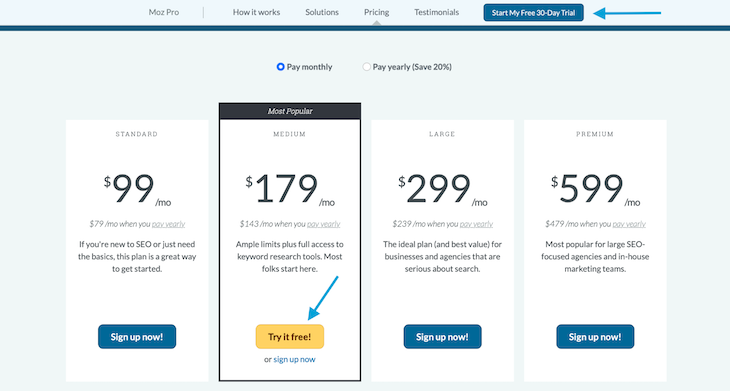The height and width of the screenshot is (391, 730).
Task: Click Start My Free 30-Day Trial button
Action: pyautogui.click(x=534, y=13)
